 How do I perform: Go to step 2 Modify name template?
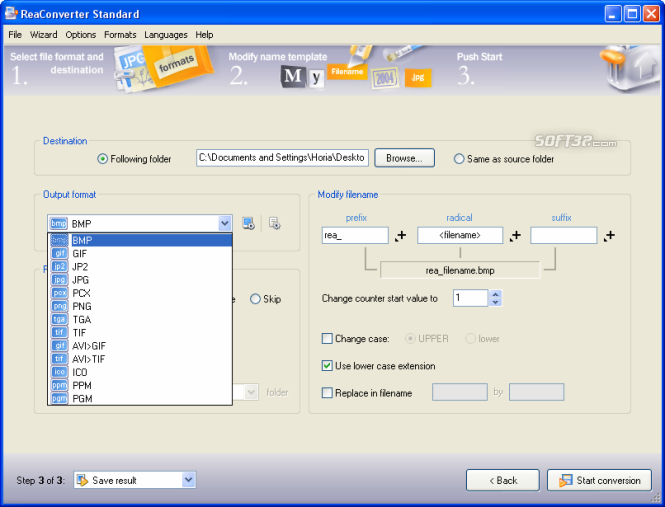278,69
